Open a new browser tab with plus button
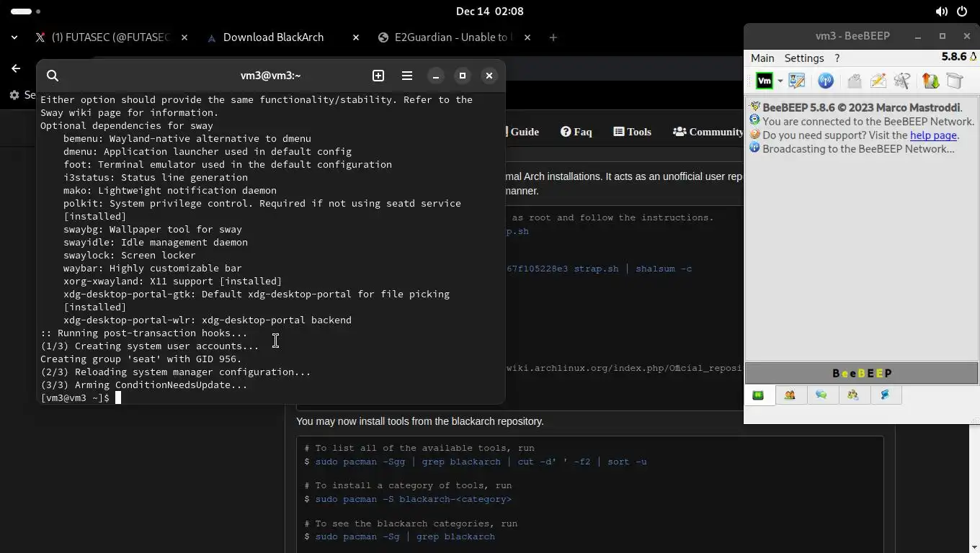The height and width of the screenshot is (553, 980). 553,37
